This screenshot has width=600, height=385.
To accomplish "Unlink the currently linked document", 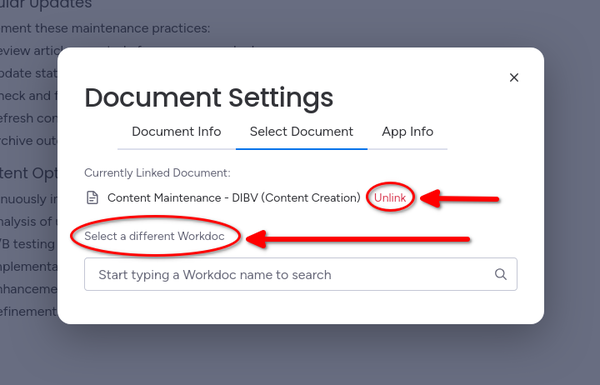I will tap(390, 198).
